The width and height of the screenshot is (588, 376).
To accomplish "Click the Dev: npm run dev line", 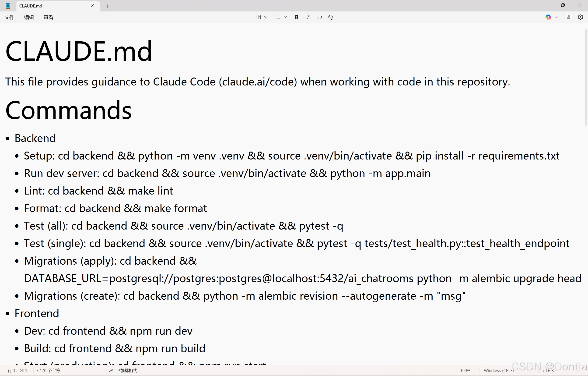I will pos(108,331).
